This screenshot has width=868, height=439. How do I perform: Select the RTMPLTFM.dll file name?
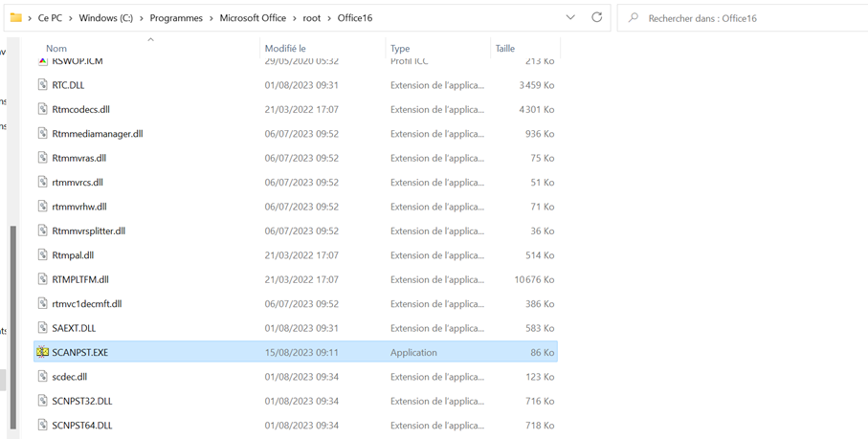(80, 280)
